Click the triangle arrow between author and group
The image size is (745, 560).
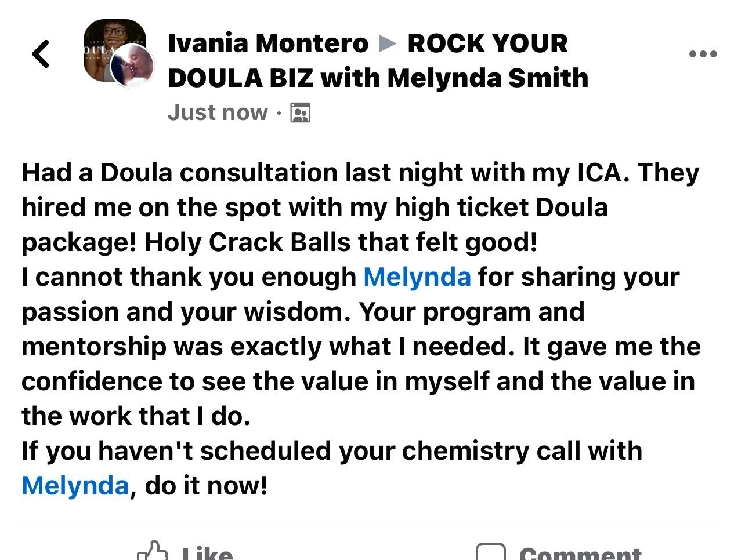pyautogui.click(x=388, y=43)
